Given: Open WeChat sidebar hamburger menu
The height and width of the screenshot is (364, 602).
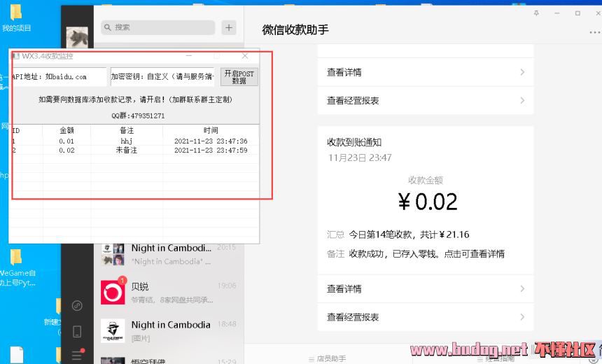Looking at the screenshot, I should coord(77,355).
